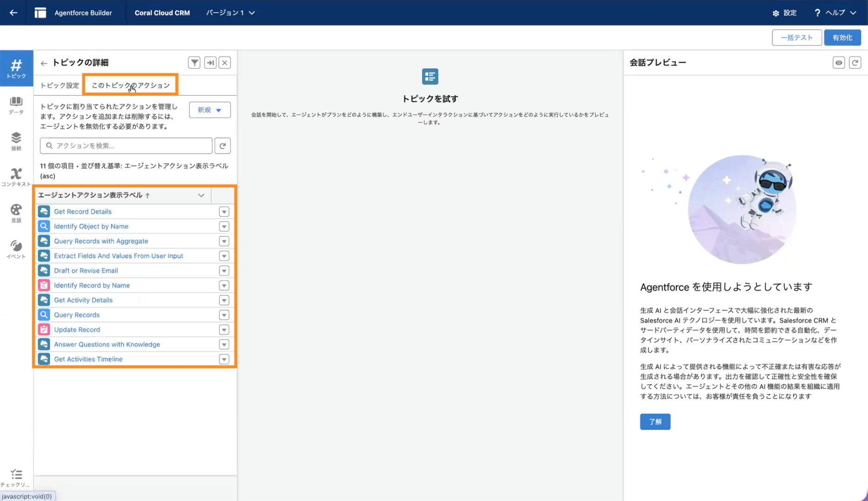Open row menu for Draft or Revise Email
The width and height of the screenshot is (868, 501).
click(x=224, y=271)
